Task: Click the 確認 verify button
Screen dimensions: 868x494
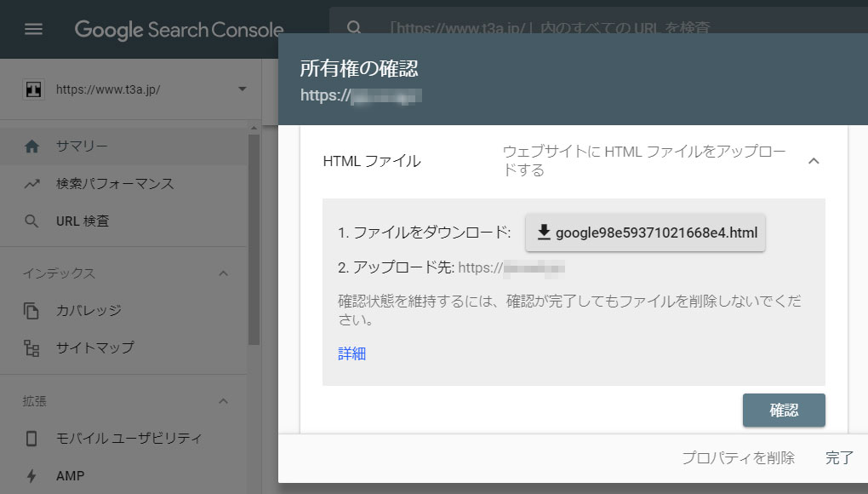Action: click(784, 411)
